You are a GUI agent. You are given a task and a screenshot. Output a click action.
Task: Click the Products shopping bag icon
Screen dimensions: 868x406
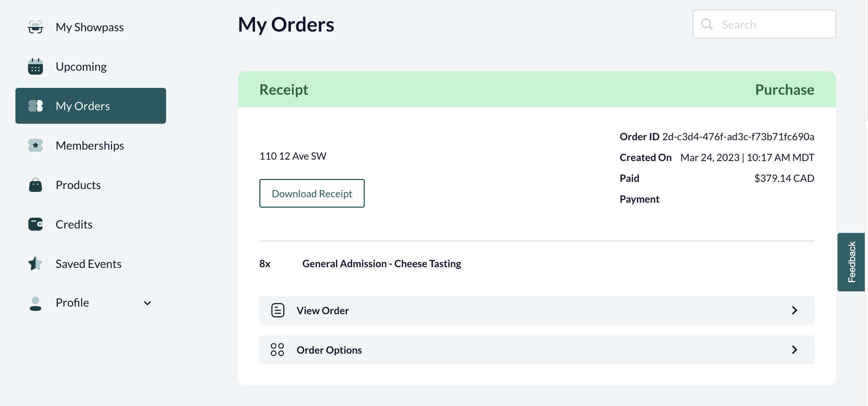tap(36, 185)
